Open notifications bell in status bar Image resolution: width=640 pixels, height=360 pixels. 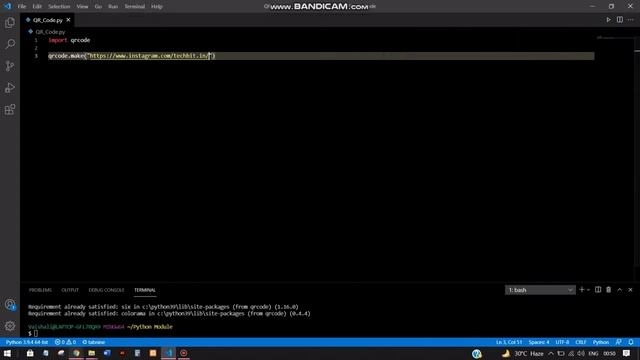pyautogui.click(x=631, y=342)
